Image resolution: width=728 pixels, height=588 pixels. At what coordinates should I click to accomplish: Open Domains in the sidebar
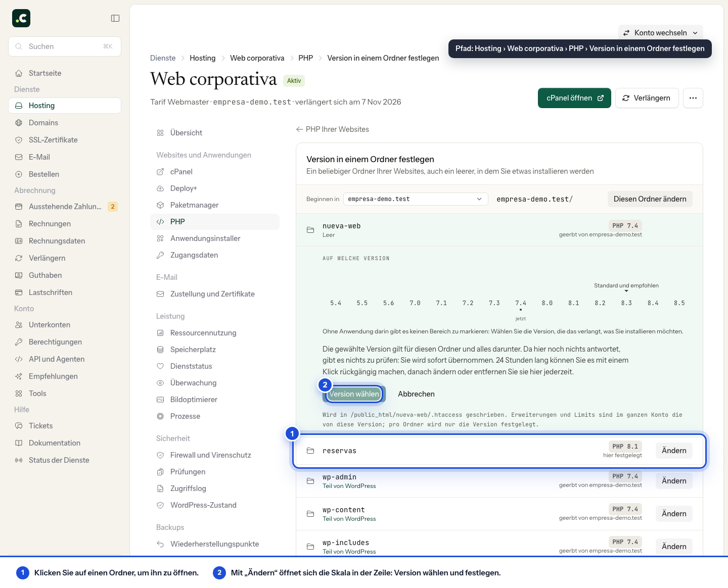pos(65,123)
